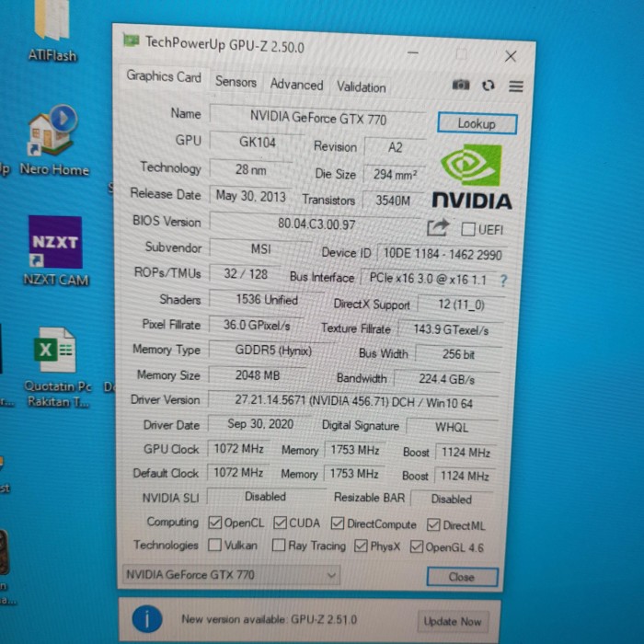The height and width of the screenshot is (644, 644).
Task: Click the BIOS Version field 80.04.C3.00.97
Action: pos(316,224)
